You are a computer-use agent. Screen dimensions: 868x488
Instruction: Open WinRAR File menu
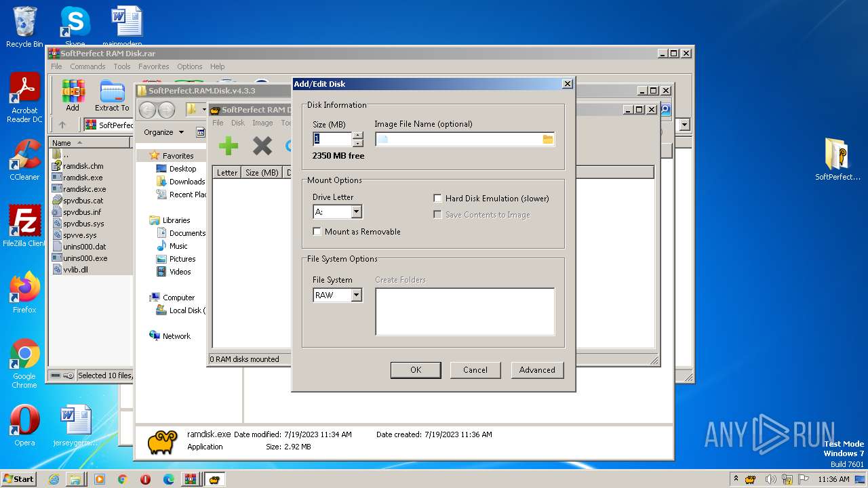click(56, 66)
